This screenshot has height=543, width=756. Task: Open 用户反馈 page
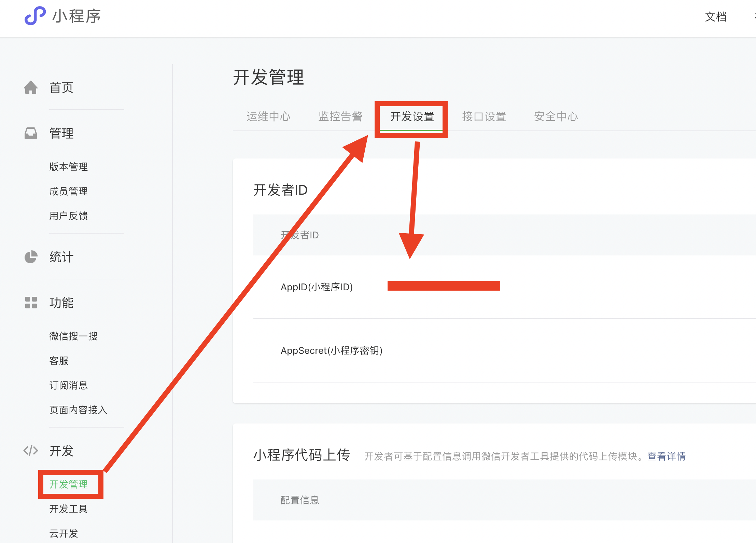[69, 216]
